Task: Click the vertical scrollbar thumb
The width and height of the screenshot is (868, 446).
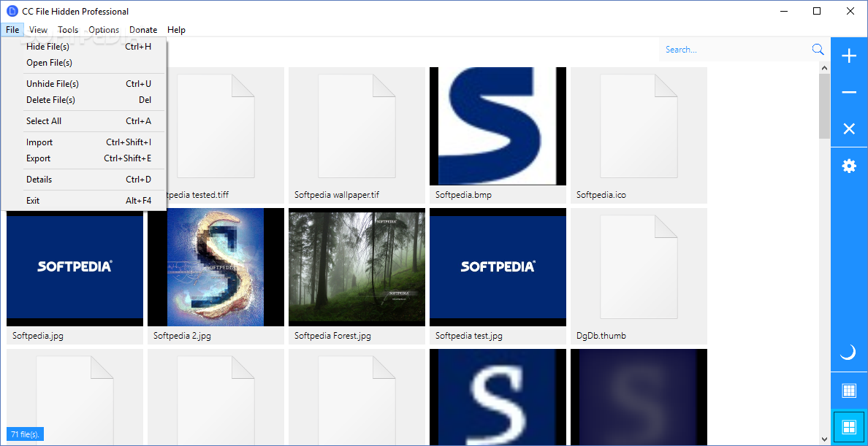Action: click(x=824, y=107)
